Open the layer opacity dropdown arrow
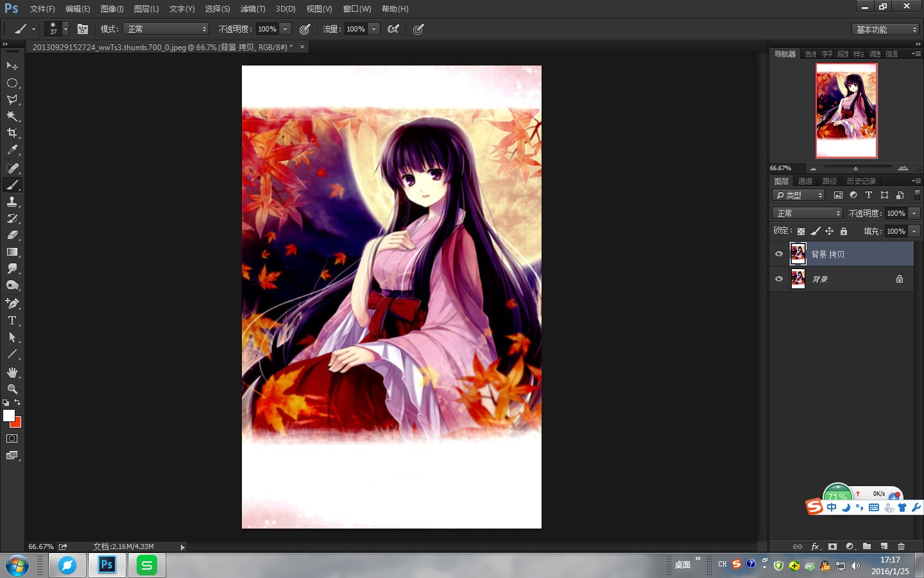This screenshot has height=578, width=924. coord(914,213)
